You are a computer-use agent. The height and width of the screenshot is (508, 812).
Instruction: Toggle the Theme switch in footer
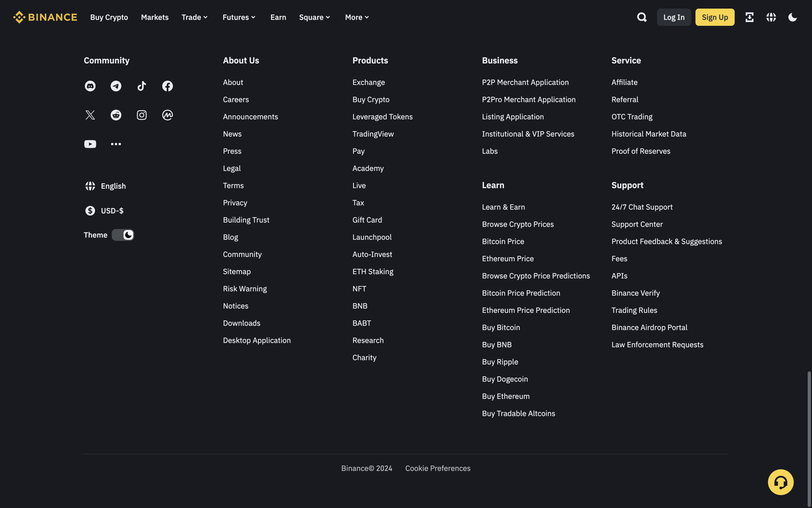point(123,235)
